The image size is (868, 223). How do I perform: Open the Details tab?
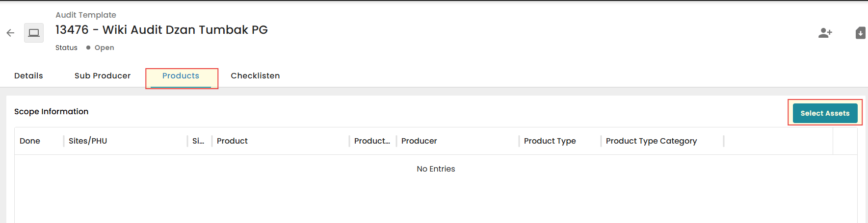(x=28, y=75)
